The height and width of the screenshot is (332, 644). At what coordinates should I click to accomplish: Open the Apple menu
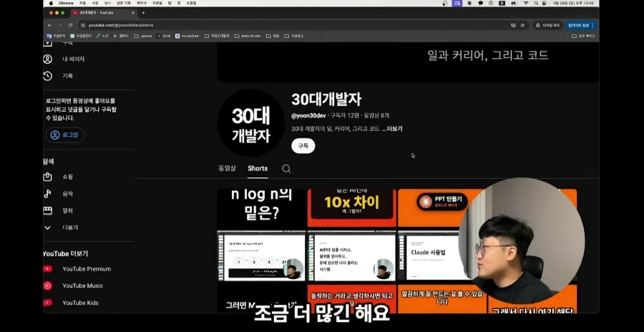(51, 3)
